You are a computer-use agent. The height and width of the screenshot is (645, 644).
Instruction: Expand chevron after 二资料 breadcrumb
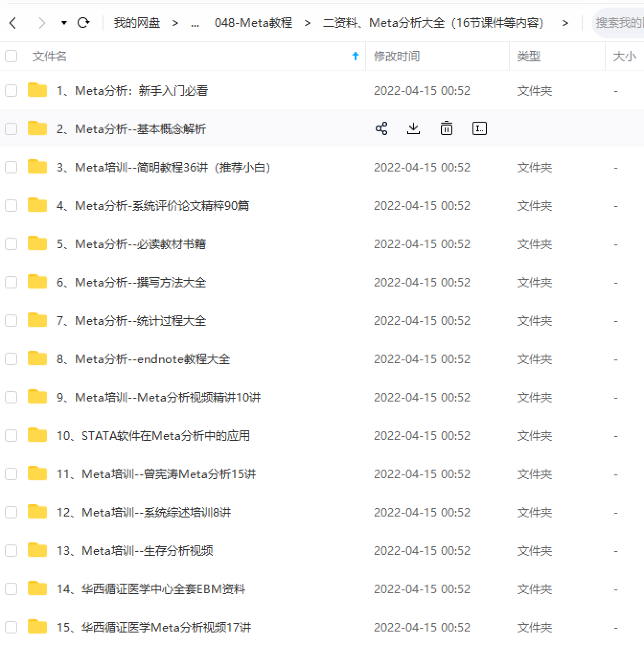tap(565, 23)
